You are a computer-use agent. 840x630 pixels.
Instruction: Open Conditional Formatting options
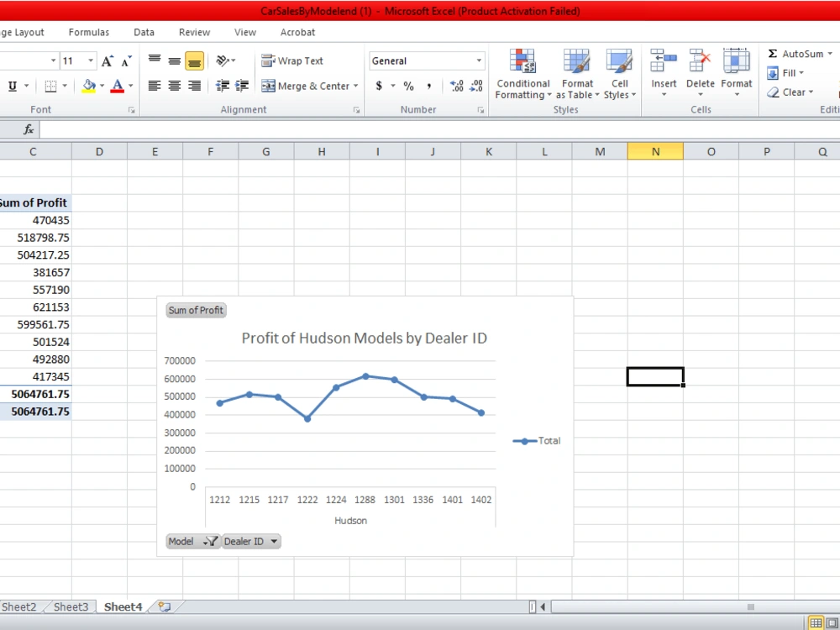(522, 74)
